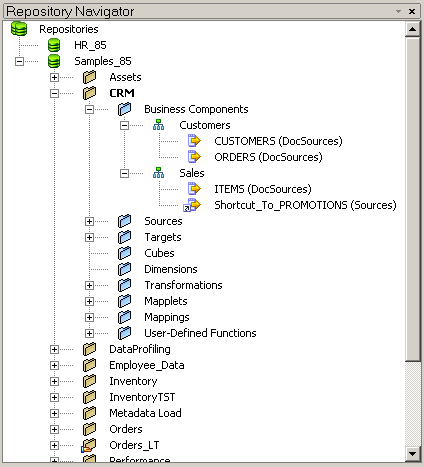Click the CUSTOMERS (DocSources) source icon
The image size is (424, 467).
(194, 141)
